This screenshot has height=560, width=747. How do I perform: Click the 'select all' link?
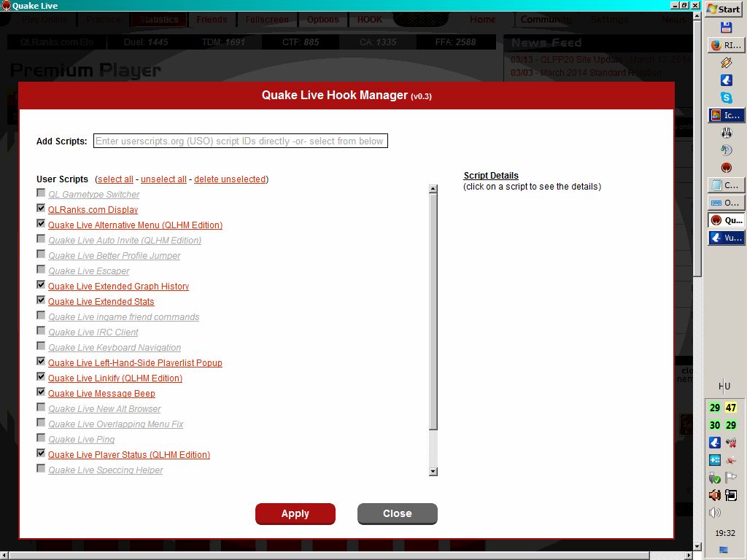click(x=115, y=179)
